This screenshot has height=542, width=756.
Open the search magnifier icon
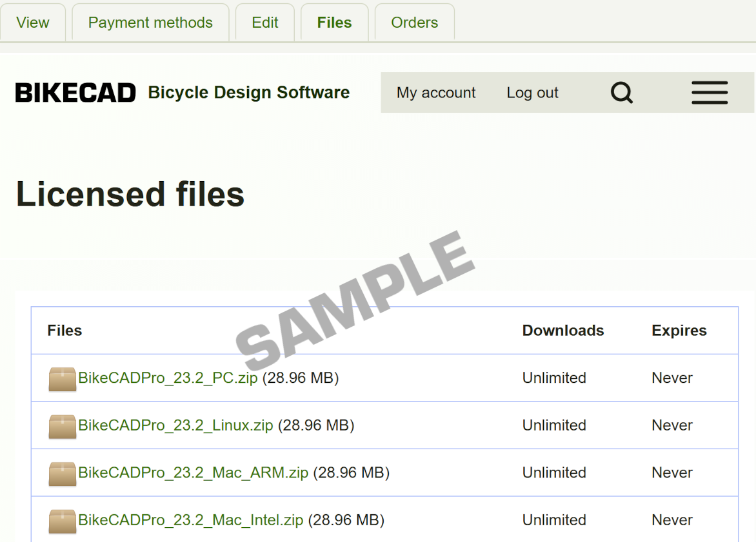tap(621, 93)
